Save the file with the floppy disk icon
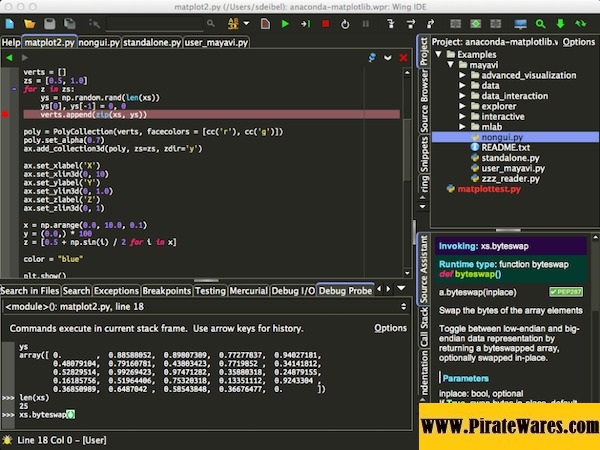Viewport: 600px width, 450px height. 50,22
